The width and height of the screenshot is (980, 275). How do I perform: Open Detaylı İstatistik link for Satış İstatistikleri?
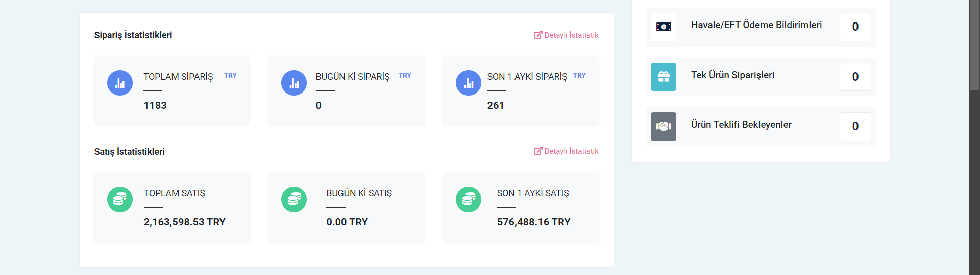[x=567, y=151]
